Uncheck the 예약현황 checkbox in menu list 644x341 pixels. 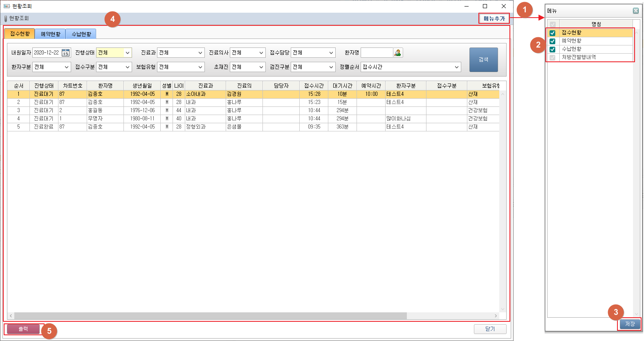pos(552,41)
